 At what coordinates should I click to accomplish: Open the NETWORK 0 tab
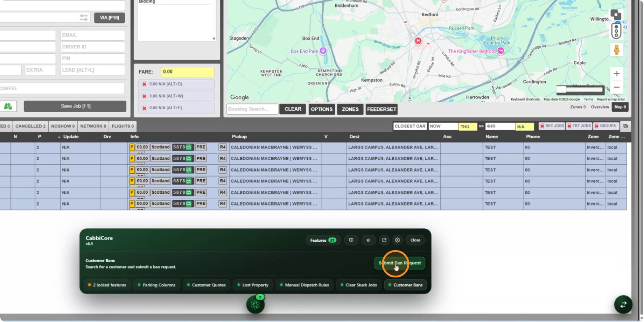[93, 126]
